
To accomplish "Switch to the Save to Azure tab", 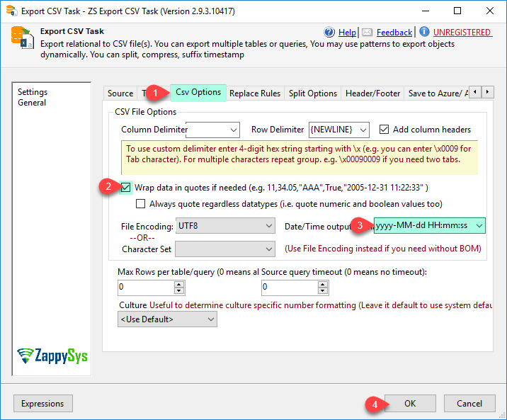I will pyautogui.click(x=436, y=93).
